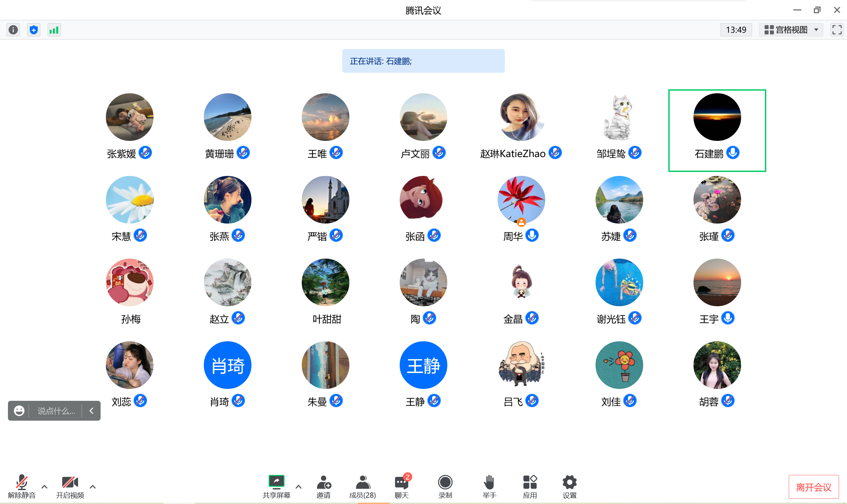
Task: Expand the audio options arrow beside 解除静音
Action: click(x=45, y=487)
